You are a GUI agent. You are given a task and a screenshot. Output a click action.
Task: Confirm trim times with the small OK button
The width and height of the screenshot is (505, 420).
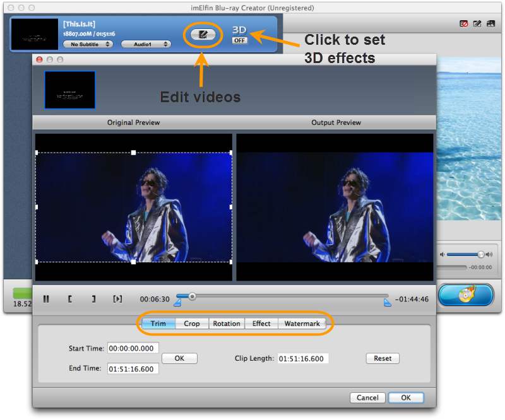(x=179, y=358)
